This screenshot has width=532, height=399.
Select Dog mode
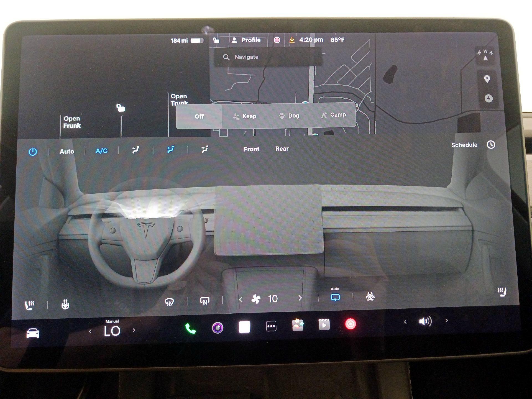(x=289, y=116)
